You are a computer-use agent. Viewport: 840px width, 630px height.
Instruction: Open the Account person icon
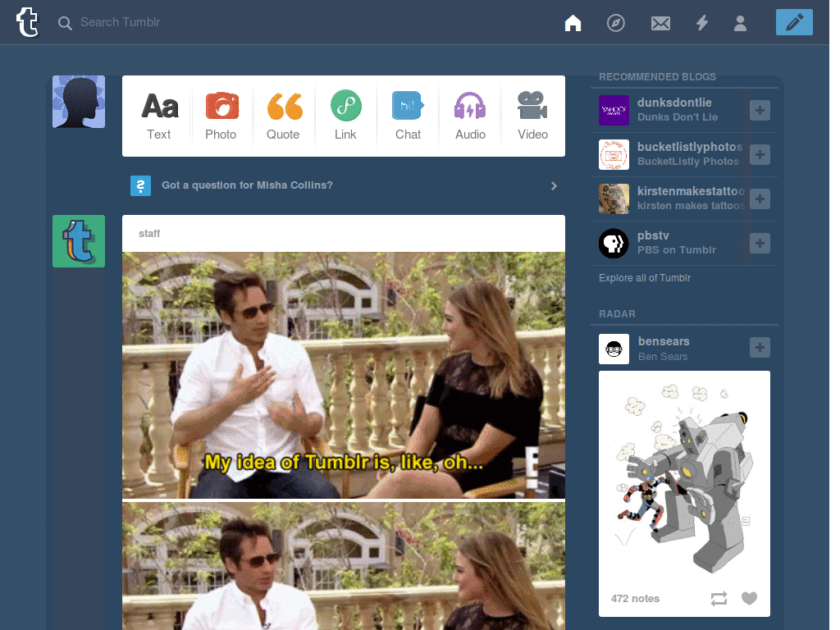point(741,23)
